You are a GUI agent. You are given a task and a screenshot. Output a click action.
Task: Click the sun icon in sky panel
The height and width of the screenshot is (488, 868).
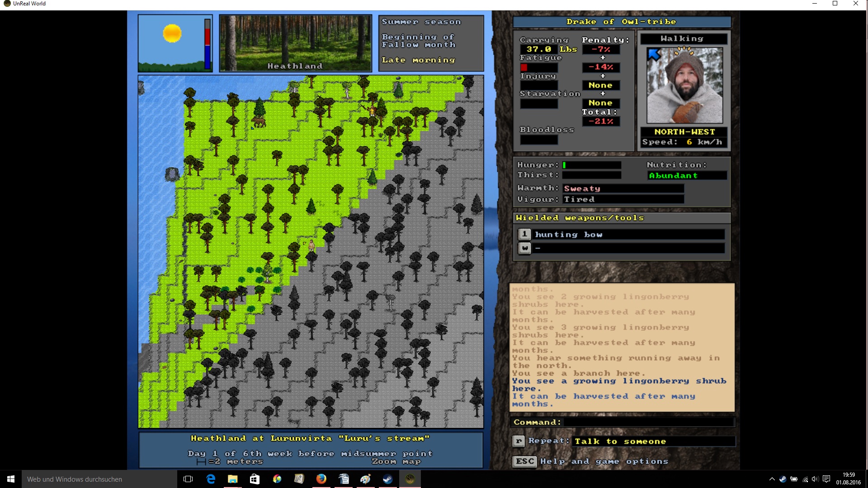172,33
